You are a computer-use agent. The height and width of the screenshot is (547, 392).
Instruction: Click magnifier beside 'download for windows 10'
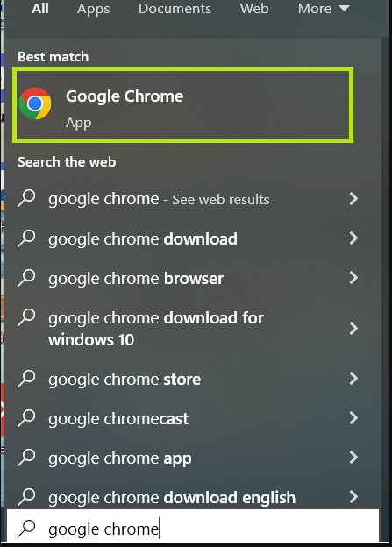(x=26, y=317)
